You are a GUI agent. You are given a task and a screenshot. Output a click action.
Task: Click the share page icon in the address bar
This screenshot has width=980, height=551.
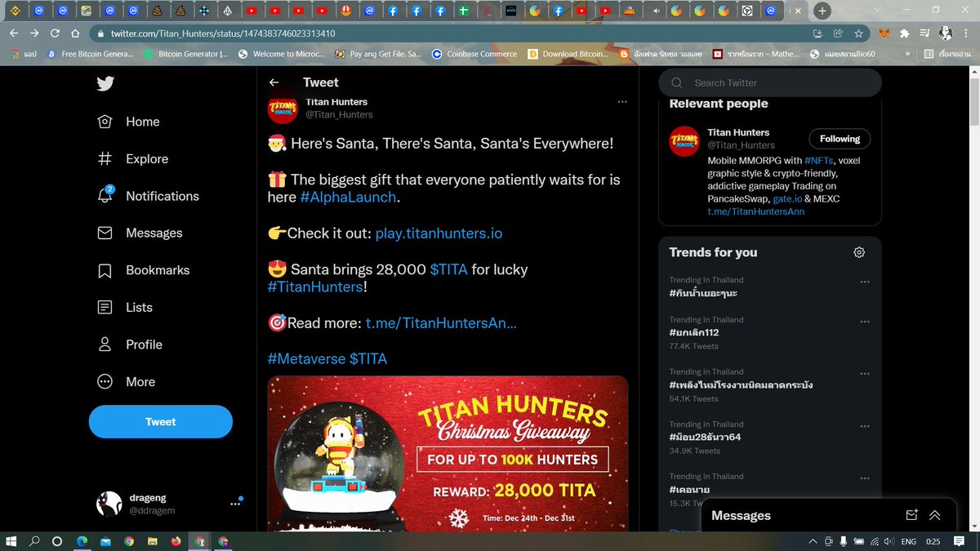pyautogui.click(x=838, y=33)
